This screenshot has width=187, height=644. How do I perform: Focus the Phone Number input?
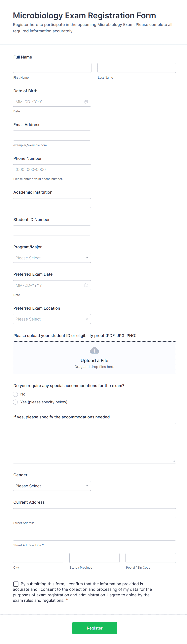52,169
